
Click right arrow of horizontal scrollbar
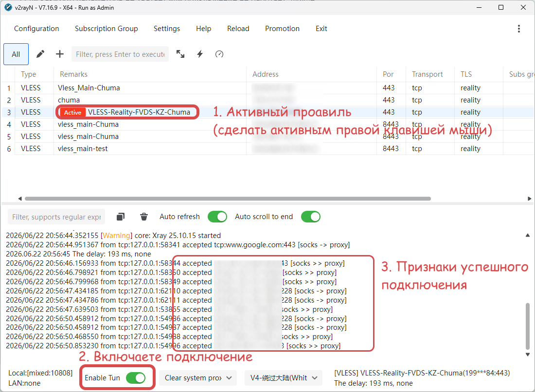coord(529,198)
